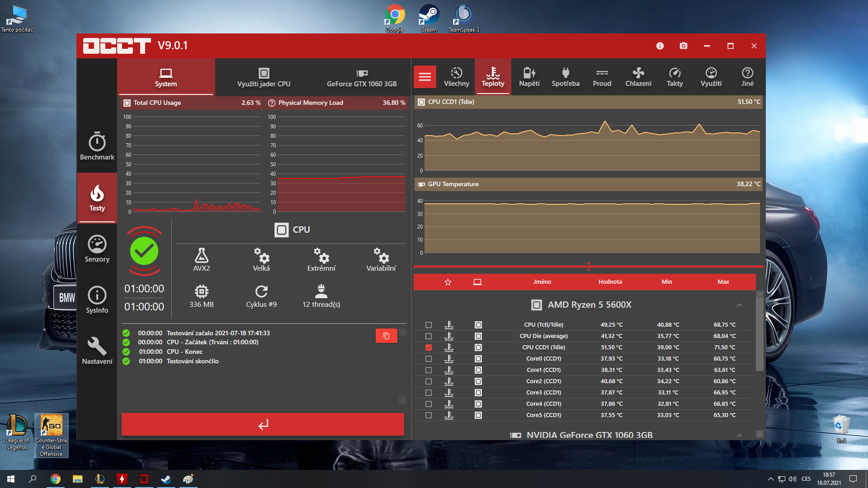
Task: Open Steam from the Windows taskbar
Action: (x=166, y=479)
